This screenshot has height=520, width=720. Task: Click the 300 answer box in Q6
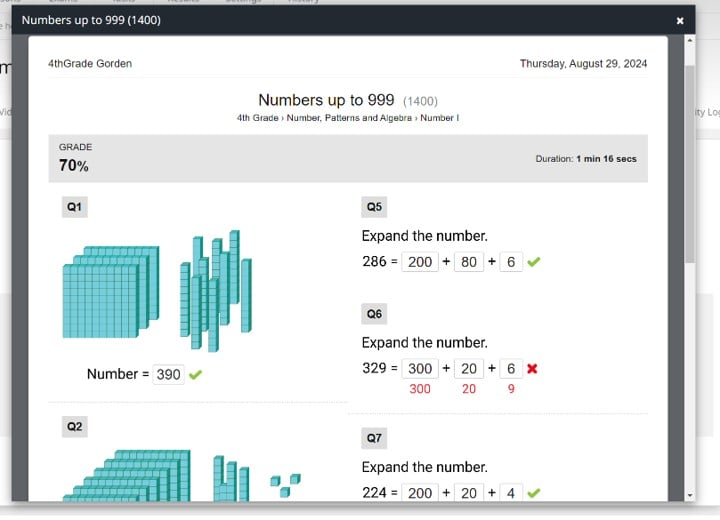click(420, 368)
